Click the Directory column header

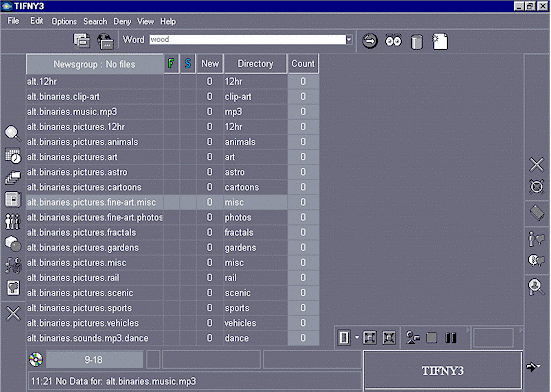[255, 64]
